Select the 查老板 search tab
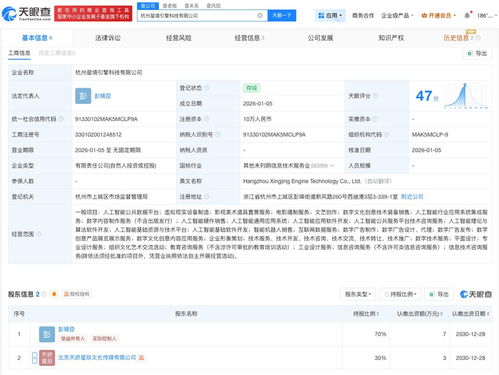Screen dimensions: 499x375 (170, 6)
